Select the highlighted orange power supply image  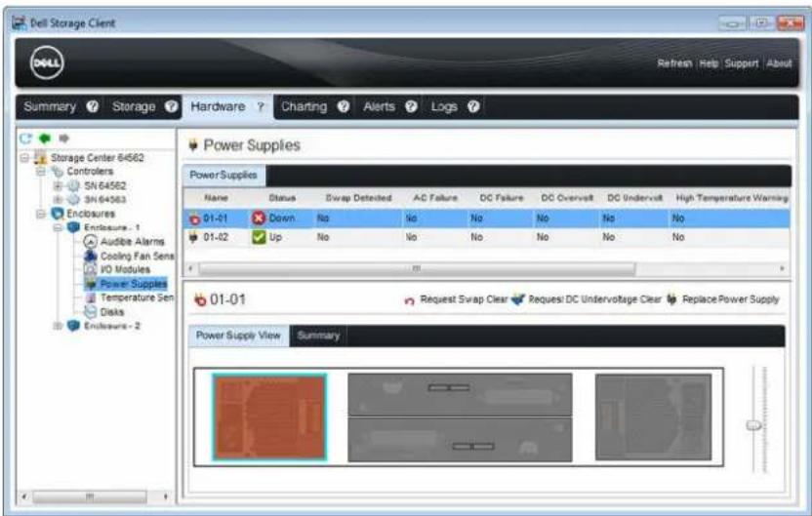point(269,417)
